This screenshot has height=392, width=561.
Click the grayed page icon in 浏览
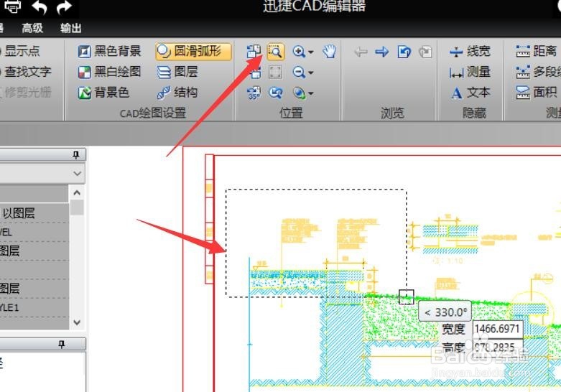425,52
